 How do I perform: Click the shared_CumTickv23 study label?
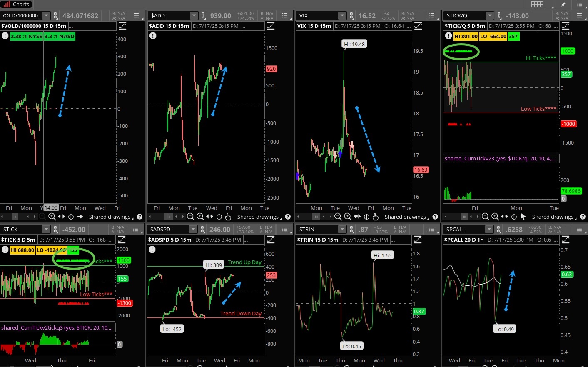point(499,159)
